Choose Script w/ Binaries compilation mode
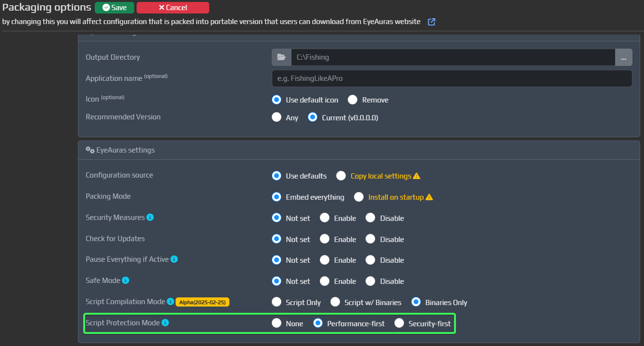This screenshot has width=644, height=346. click(335, 302)
